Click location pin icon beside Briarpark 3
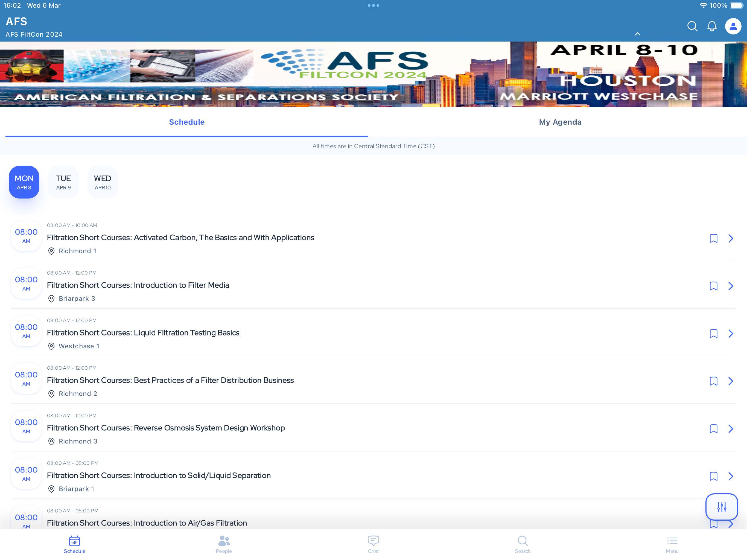This screenshot has width=747, height=560. point(51,299)
